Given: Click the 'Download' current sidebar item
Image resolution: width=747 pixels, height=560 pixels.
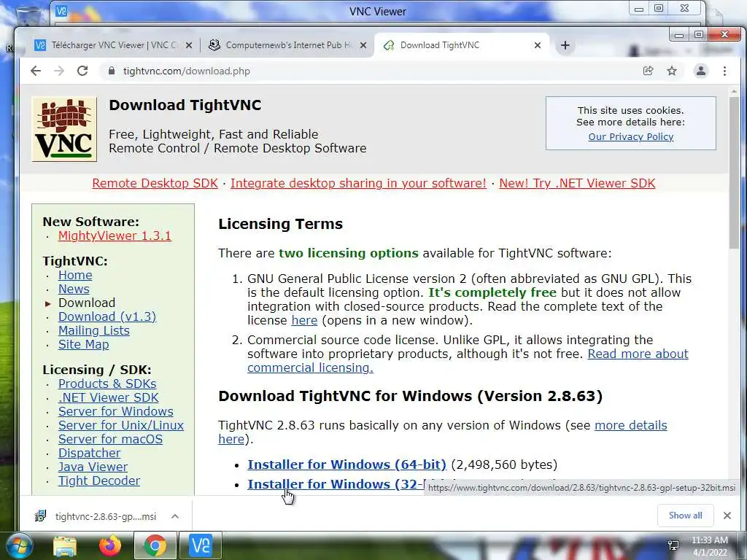Looking at the screenshot, I should 87,303.
